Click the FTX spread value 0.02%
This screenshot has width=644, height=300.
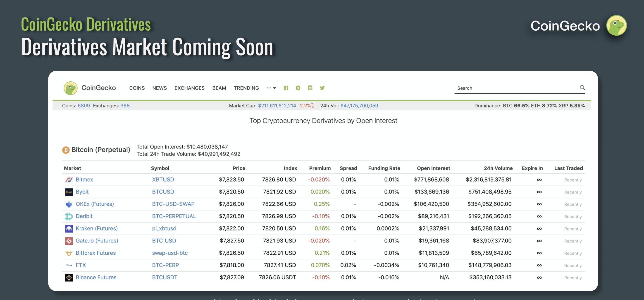coord(348,265)
